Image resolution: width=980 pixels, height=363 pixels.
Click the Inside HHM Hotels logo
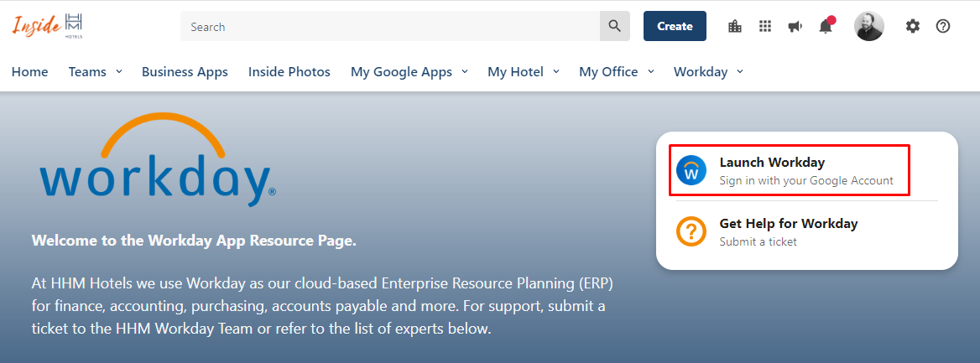pyautogui.click(x=48, y=26)
